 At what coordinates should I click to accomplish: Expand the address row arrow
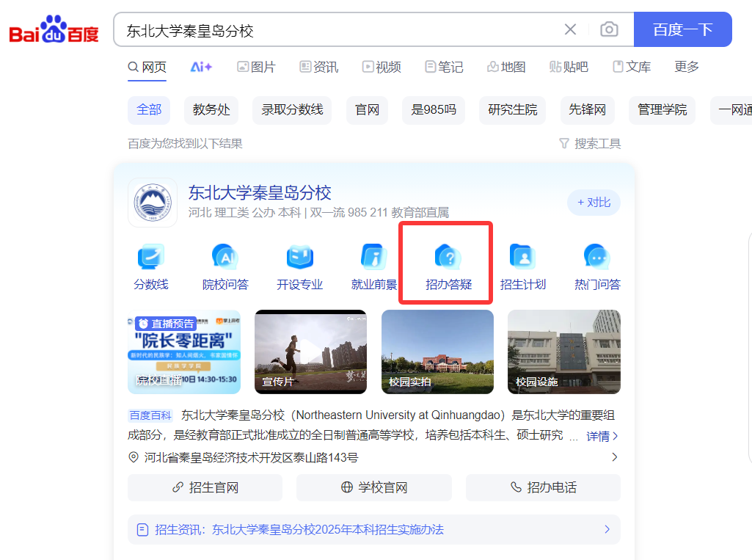click(x=614, y=457)
